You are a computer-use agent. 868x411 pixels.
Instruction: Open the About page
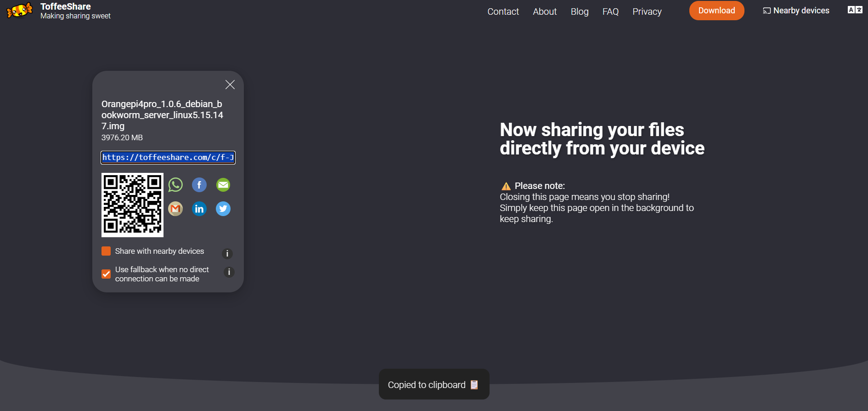545,11
